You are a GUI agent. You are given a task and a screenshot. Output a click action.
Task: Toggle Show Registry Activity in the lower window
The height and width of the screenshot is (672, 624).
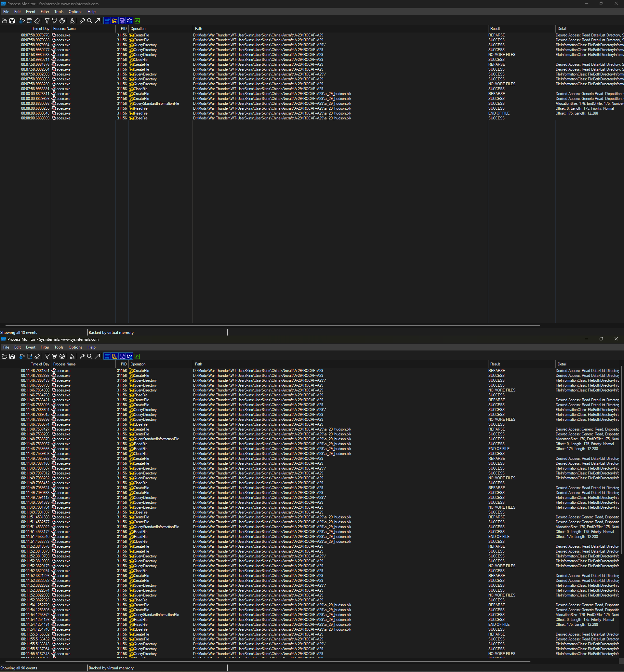coord(107,356)
